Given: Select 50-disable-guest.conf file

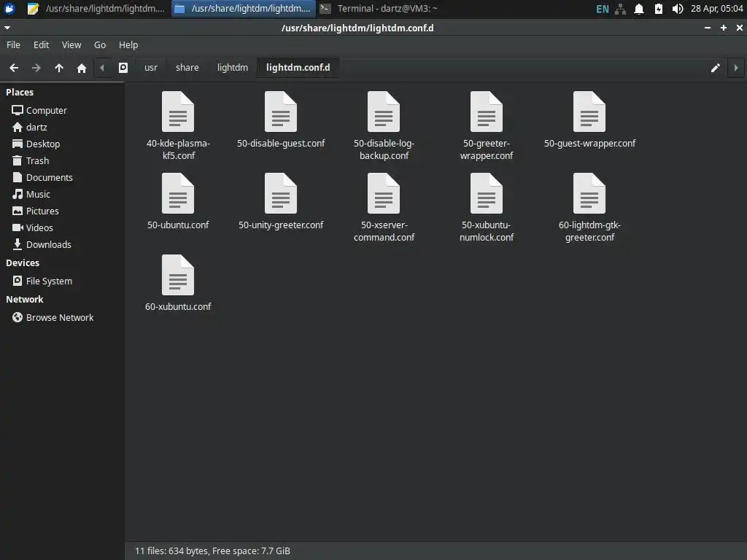Looking at the screenshot, I should tap(281, 120).
